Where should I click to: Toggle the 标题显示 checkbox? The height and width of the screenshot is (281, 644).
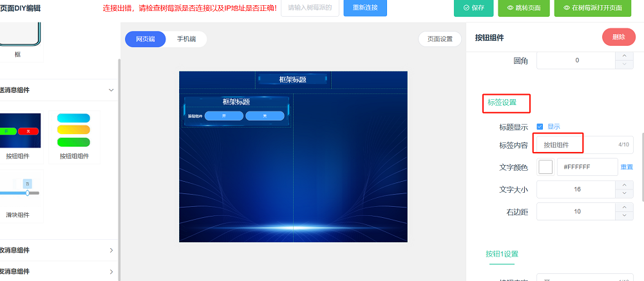pos(540,127)
